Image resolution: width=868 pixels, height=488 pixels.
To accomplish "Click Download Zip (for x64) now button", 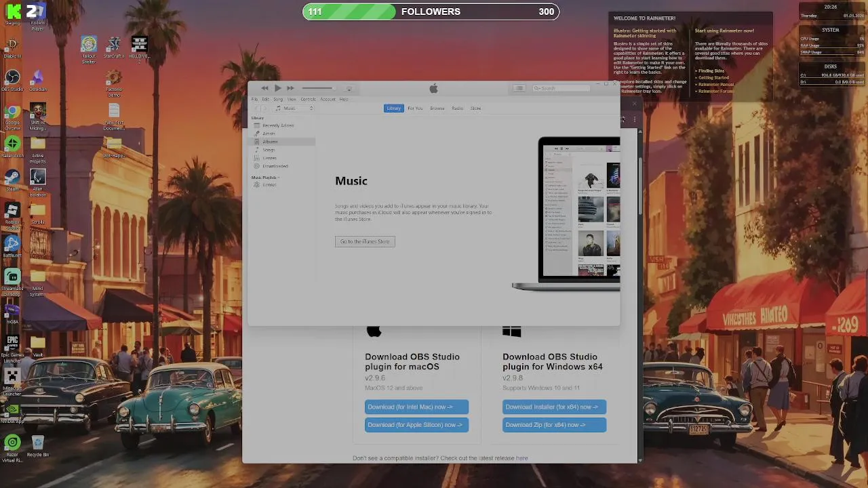I will coord(554,425).
